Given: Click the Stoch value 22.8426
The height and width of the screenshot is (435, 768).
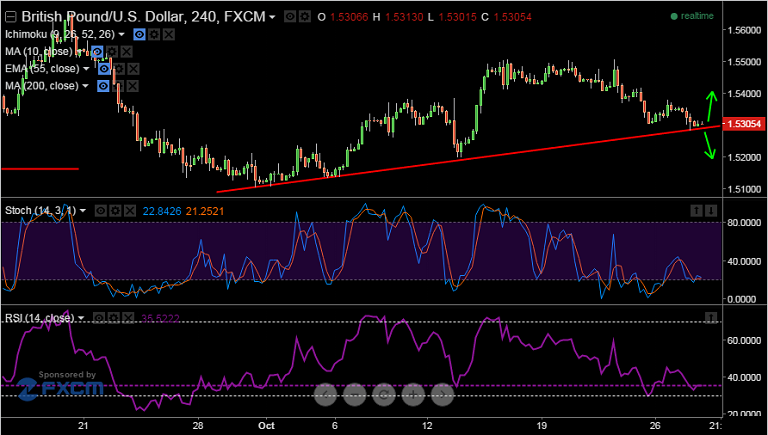Looking at the screenshot, I should pyautogui.click(x=162, y=212).
